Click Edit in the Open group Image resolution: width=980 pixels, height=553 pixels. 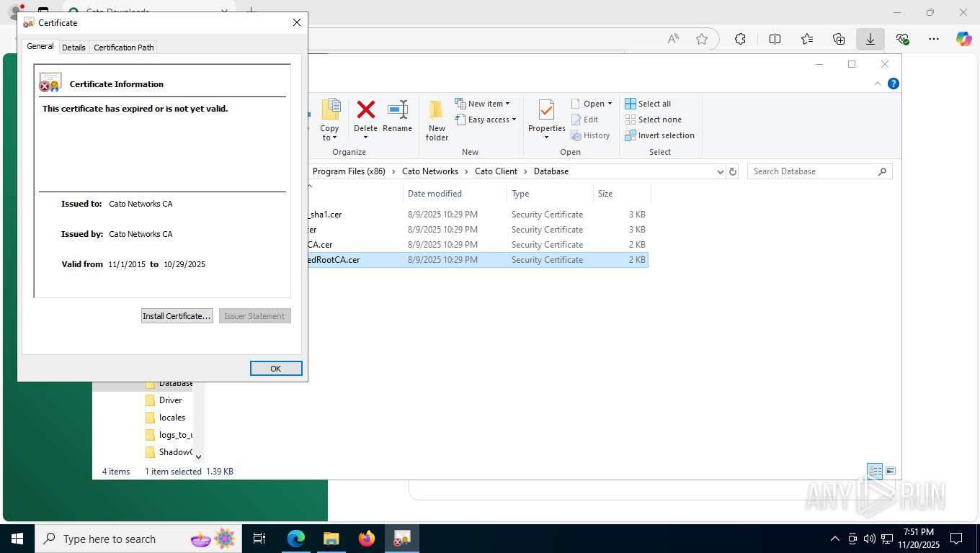585,120
